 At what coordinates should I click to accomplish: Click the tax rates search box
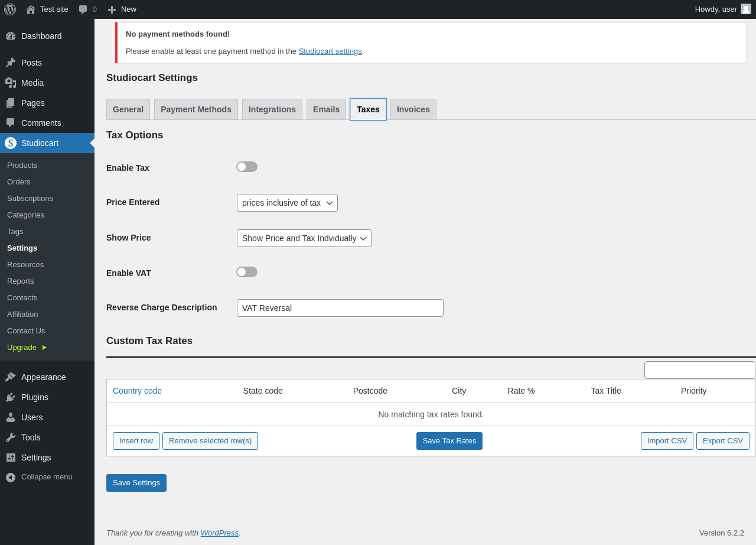700,370
